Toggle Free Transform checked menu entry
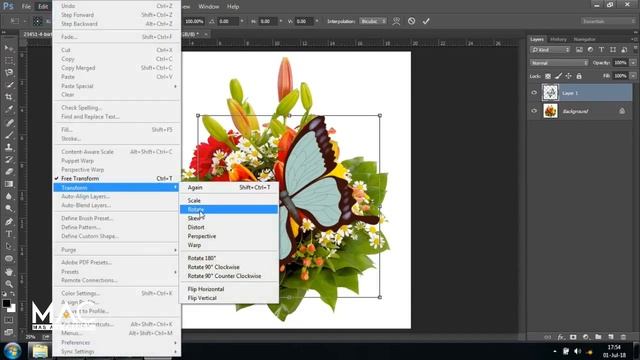640x360 pixels. (x=117, y=178)
